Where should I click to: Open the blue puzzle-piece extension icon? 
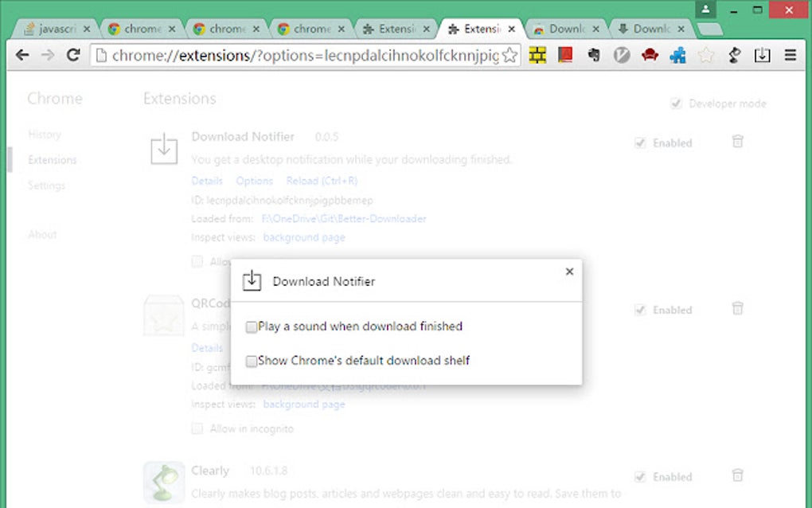(679, 56)
